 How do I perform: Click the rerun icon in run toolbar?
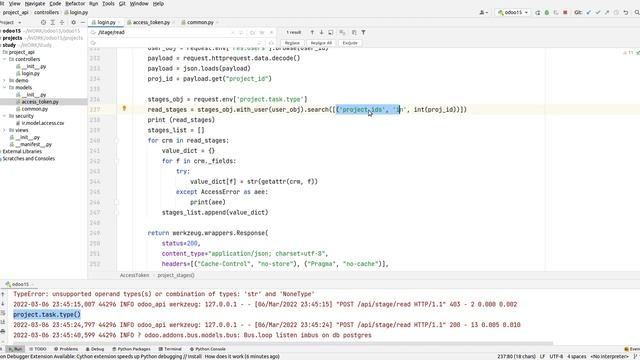(x=538, y=13)
